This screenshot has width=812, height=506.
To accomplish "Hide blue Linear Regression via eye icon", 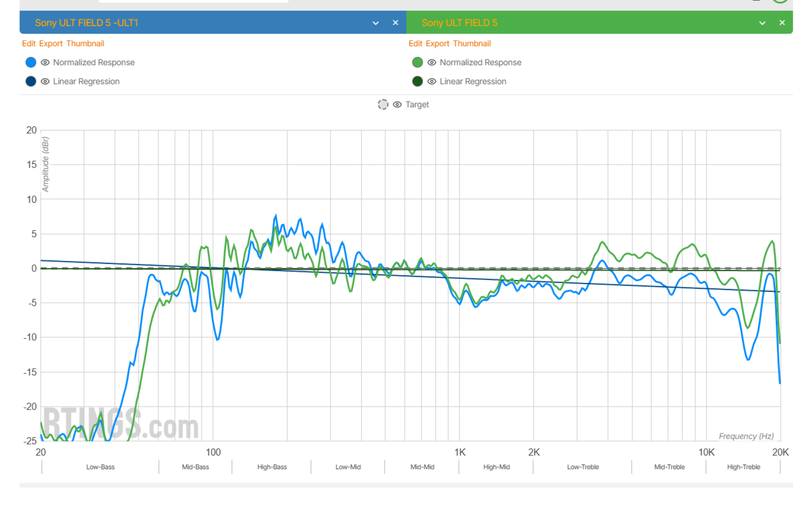I will (x=45, y=82).
